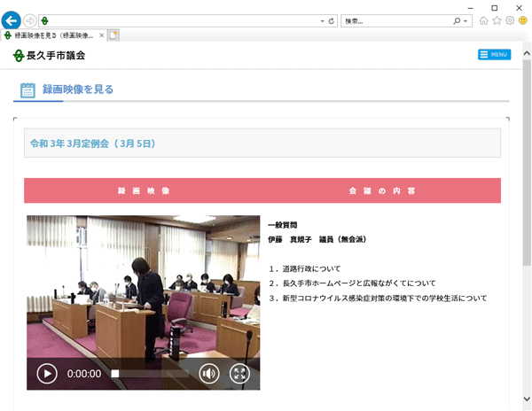
Task: Play the recorded council video
Action: pyautogui.click(x=47, y=373)
